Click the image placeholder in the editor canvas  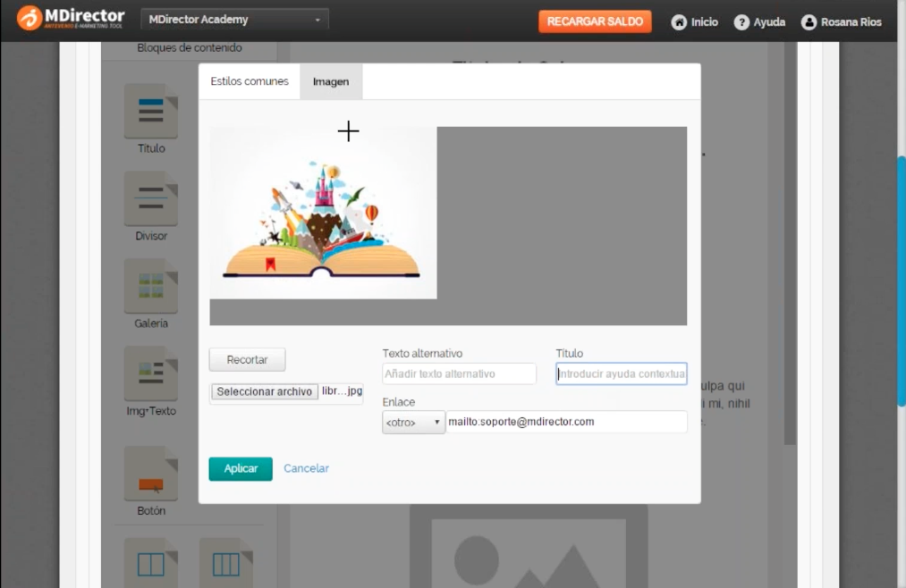click(529, 547)
